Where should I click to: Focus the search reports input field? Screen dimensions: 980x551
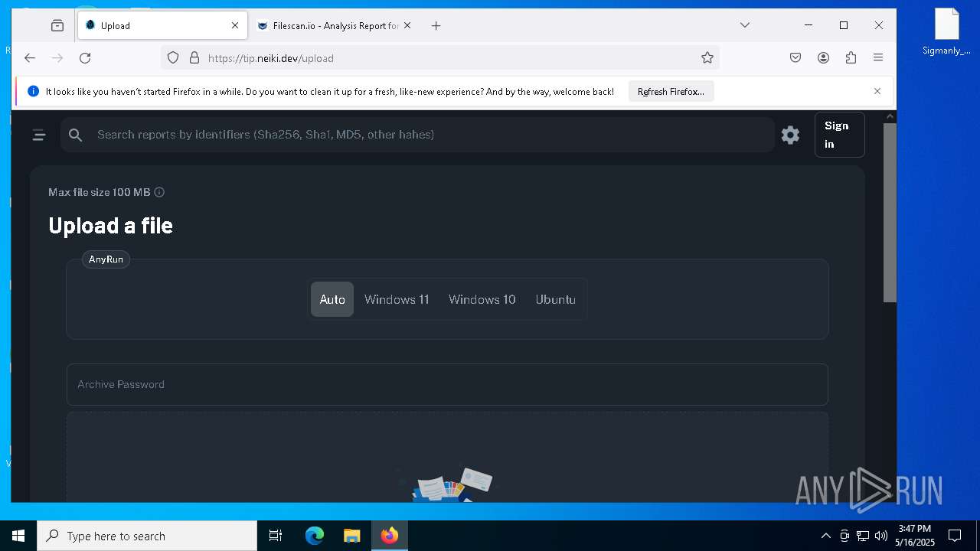(418, 135)
